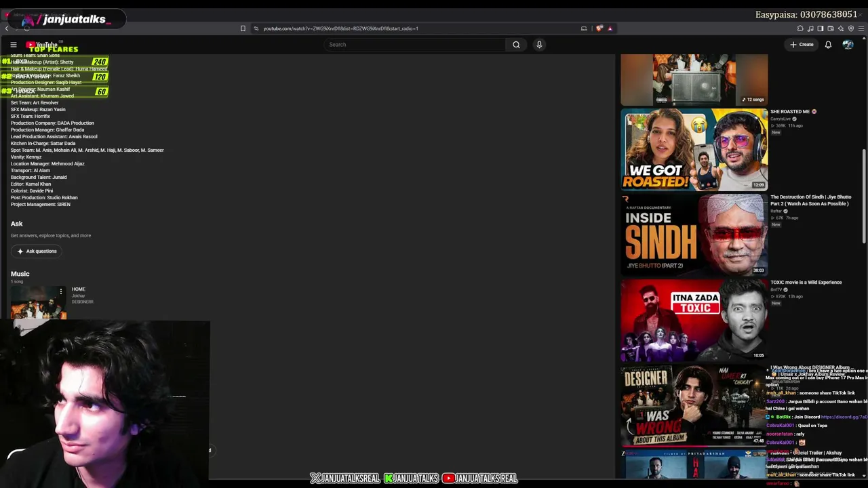Viewport: 868px width, 488px height.
Task: Focus the YouTube search box
Action: (415, 45)
